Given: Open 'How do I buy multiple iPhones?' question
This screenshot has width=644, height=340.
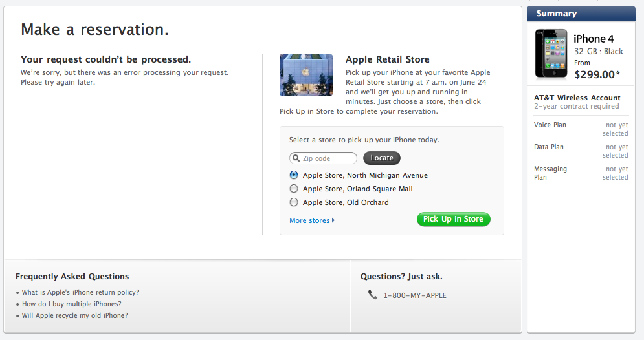Looking at the screenshot, I should click(71, 304).
